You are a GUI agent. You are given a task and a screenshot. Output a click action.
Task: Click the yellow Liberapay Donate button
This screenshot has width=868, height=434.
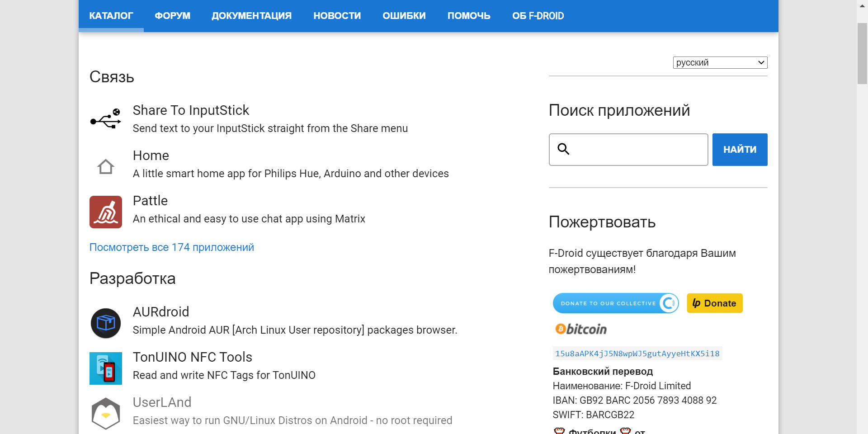coord(714,303)
